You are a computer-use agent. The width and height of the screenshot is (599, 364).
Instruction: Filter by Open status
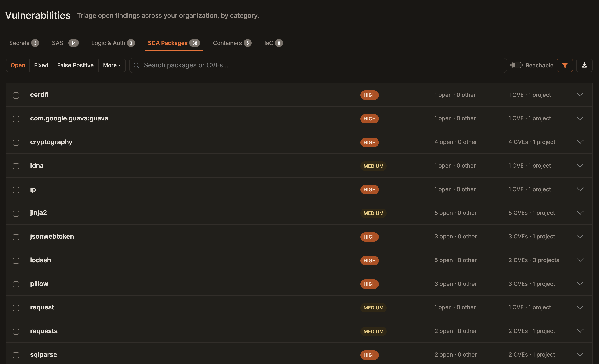click(18, 65)
